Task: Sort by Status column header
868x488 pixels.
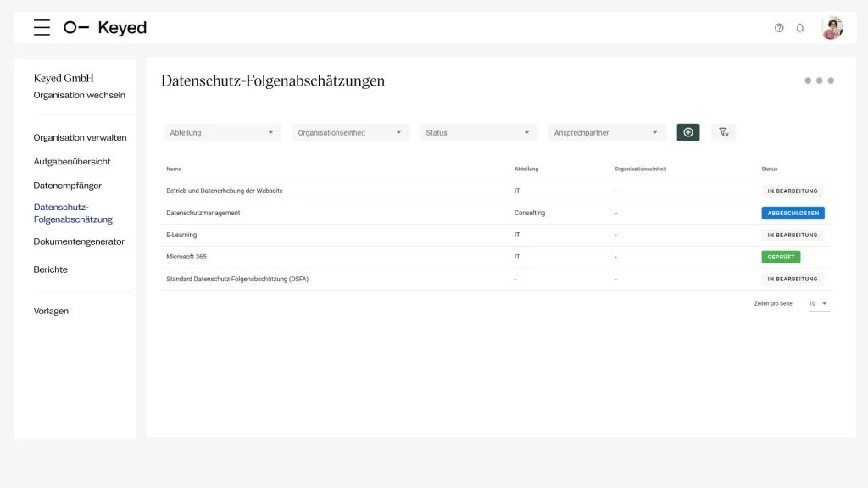Action: (770, 169)
